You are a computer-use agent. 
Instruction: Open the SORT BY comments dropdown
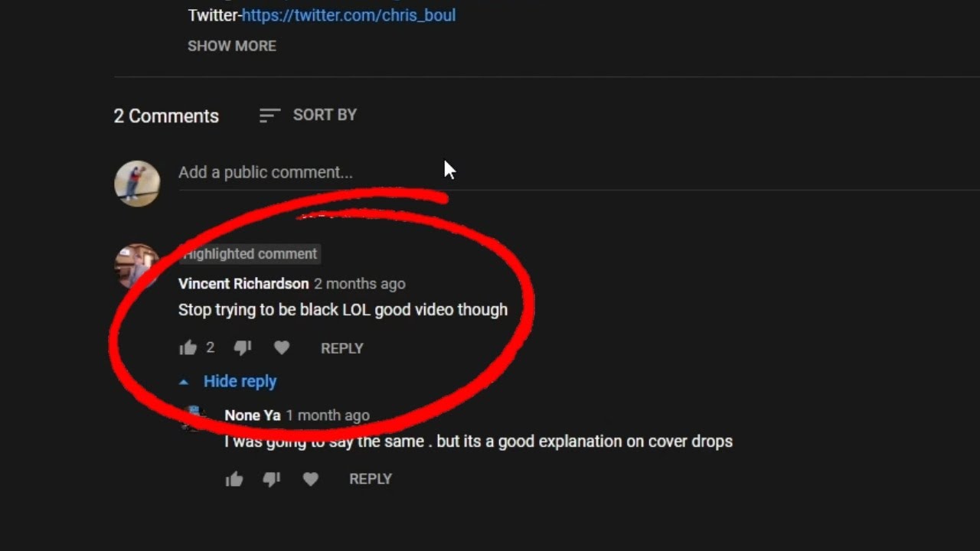pos(308,115)
